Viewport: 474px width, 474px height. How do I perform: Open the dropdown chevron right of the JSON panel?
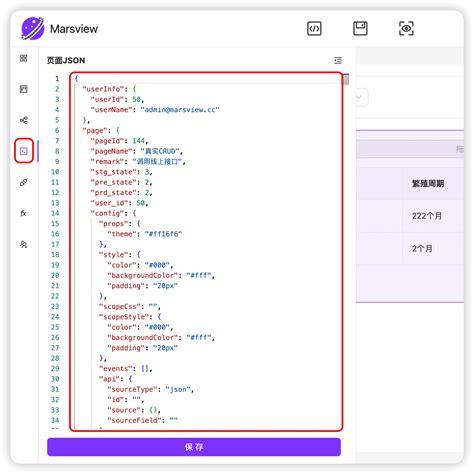coord(359,97)
